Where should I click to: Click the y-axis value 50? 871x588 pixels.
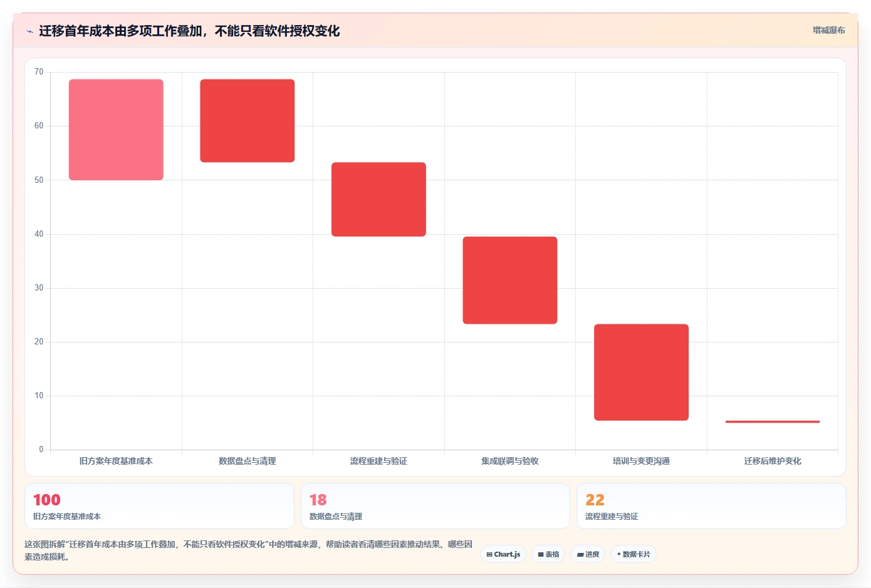coord(39,180)
